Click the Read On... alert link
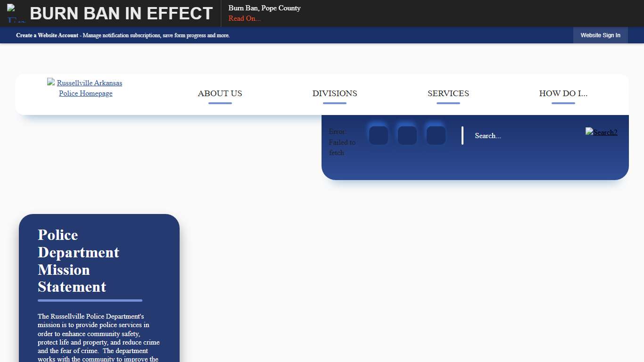 click(x=244, y=18)
